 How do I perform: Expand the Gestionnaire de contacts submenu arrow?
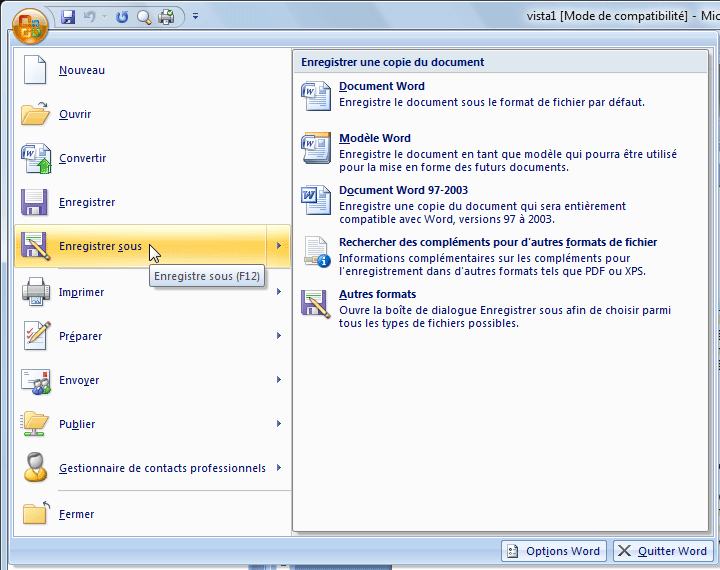pos(279,468)
